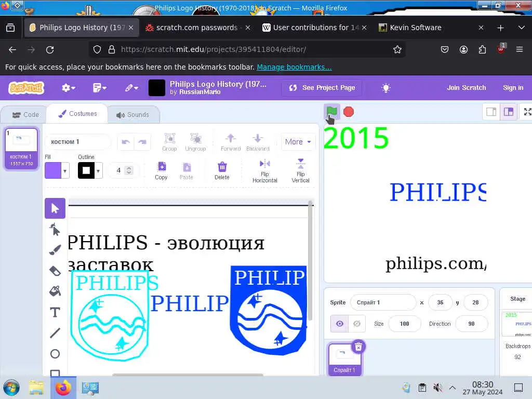Select the Stage backdrop thumbnail

pos(517,324)
